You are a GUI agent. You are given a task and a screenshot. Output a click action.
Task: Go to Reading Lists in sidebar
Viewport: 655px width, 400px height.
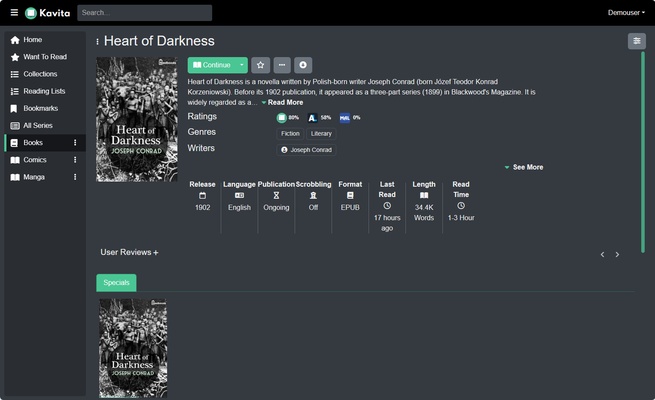click(44, 91)
